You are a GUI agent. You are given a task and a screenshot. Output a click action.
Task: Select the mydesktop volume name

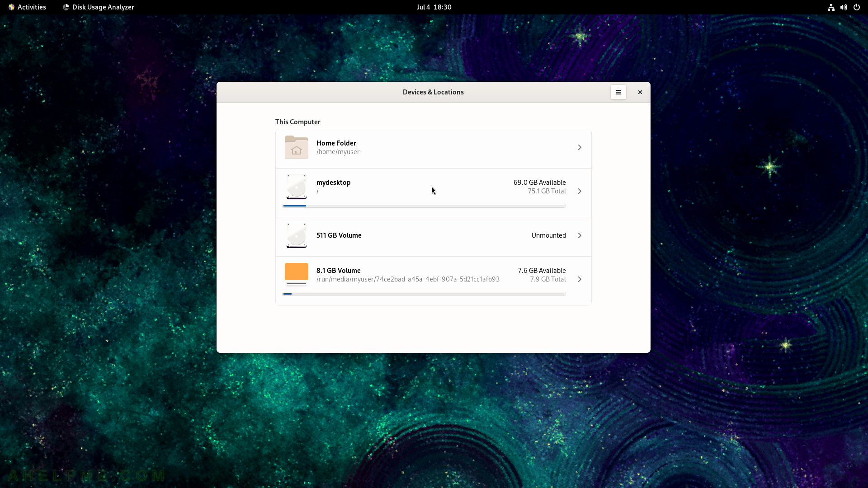point(334,183)
